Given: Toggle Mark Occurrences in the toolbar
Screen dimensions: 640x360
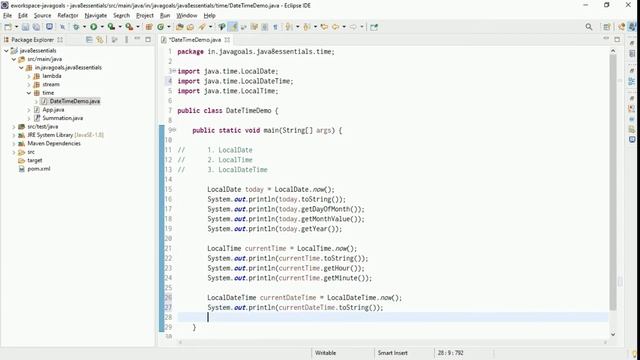Looking at the screenshot, I should [233, 27].
